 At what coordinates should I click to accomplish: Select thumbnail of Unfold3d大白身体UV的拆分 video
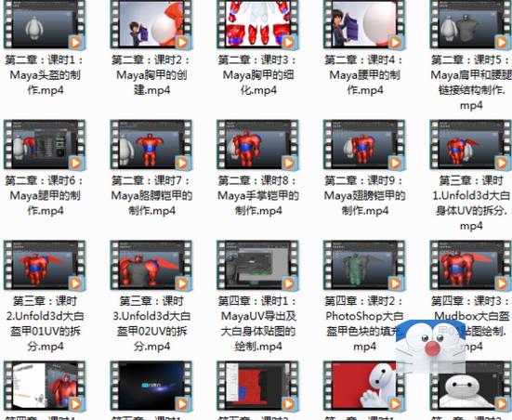[470, 145]
